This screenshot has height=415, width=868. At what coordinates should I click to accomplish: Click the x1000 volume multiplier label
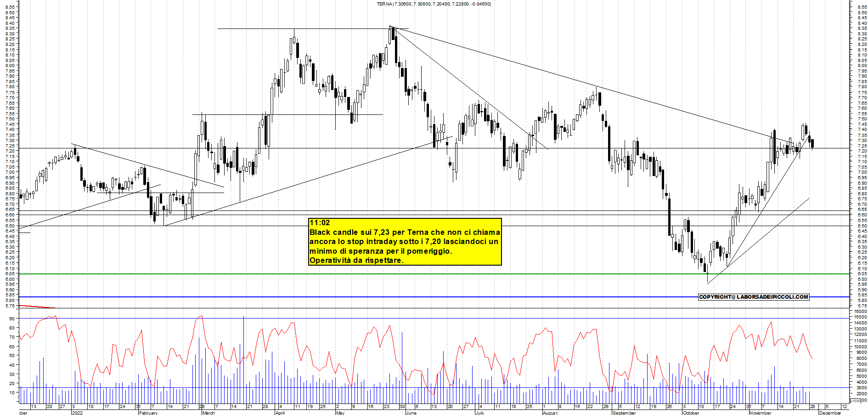855,401
